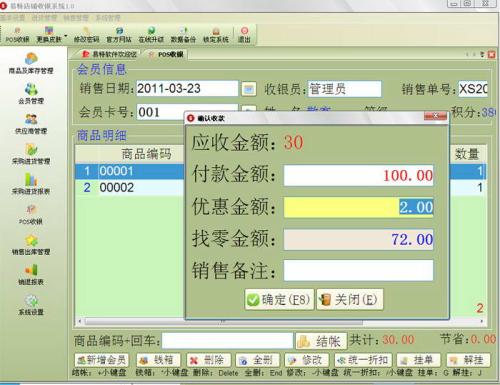The height and width of the screenshot is (385, 500).
Task: Click the 收银员 cashier field
Action: tap(344, 89)
